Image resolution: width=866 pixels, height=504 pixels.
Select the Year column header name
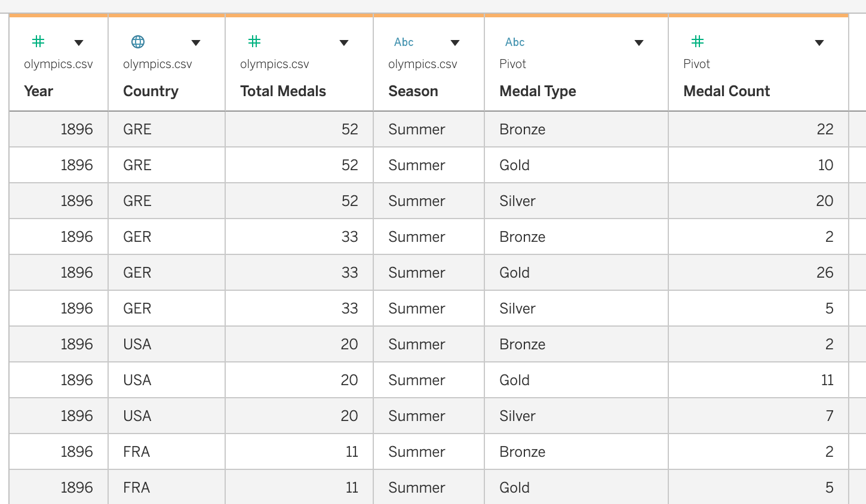click(39, 91)
